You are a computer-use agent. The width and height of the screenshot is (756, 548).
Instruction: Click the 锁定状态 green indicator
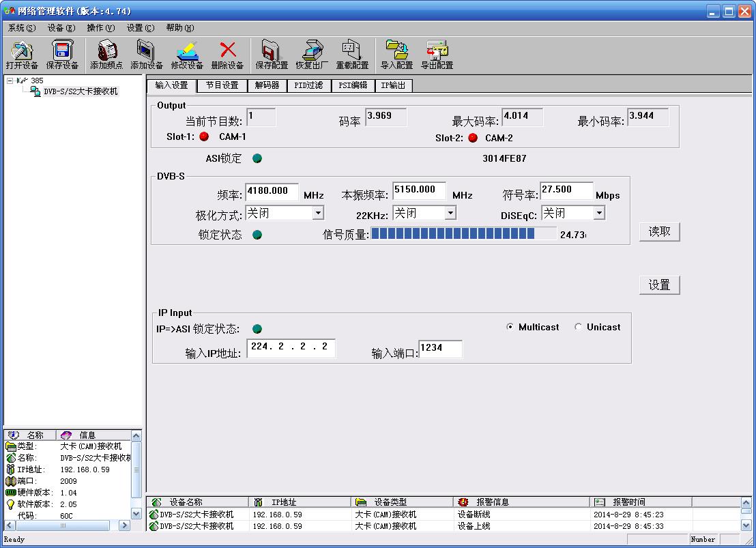pyautogui.click(x=257, y=235)
